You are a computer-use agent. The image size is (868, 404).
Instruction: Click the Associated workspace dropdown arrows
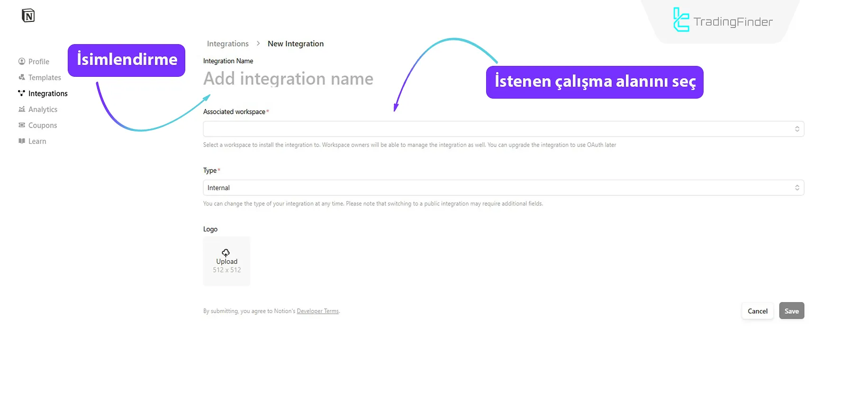coord(797,129)
